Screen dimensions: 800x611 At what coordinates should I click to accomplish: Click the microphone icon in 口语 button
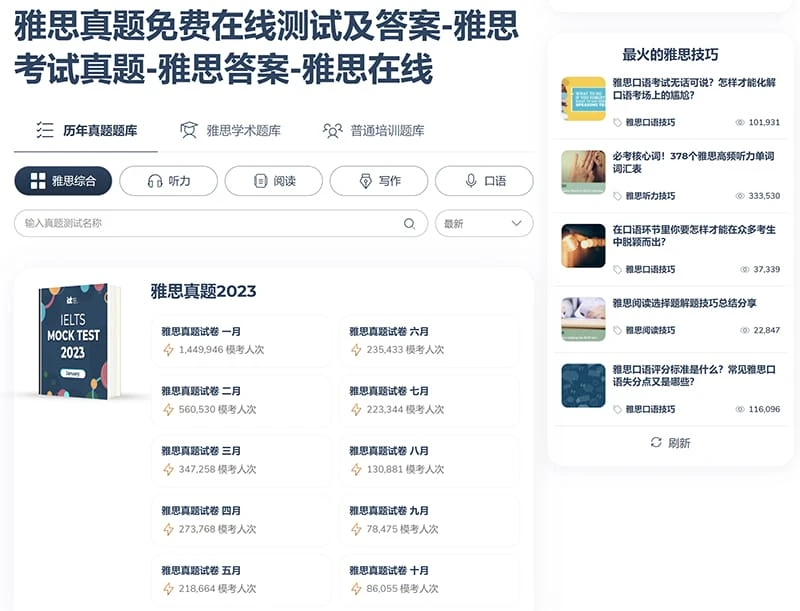pos(471,181)
